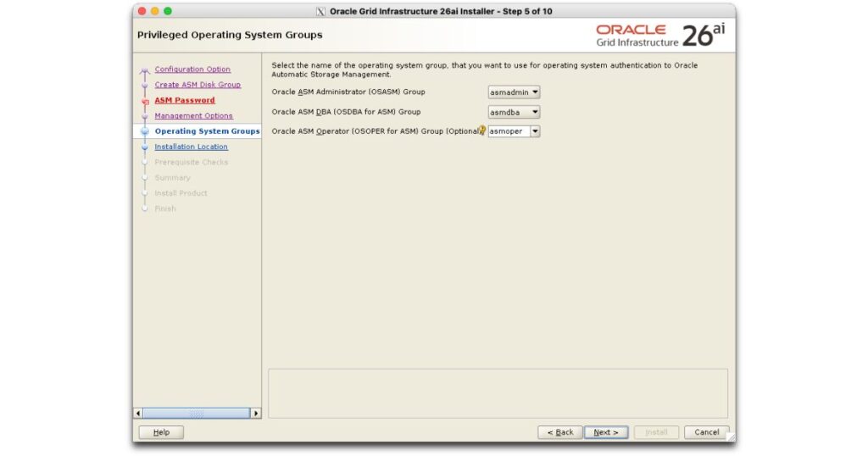Open the OSOPER for ASM dropdown arrow
The height and width of the screenshot is (456, 868).
click(535, 131)
